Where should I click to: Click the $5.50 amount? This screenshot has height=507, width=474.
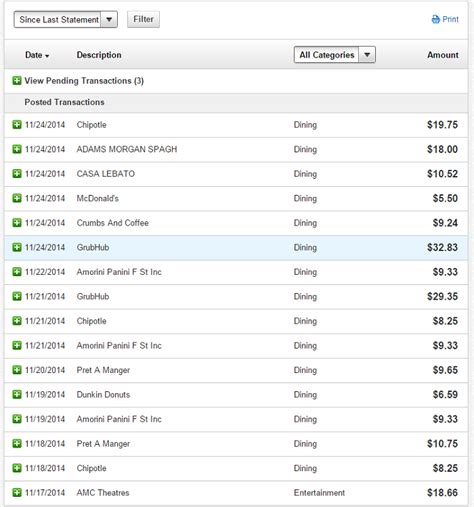coord(445,198)
